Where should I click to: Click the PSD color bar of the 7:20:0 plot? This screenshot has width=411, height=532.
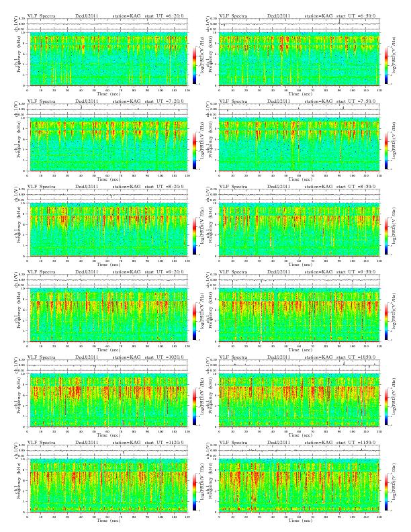(194, 150)
